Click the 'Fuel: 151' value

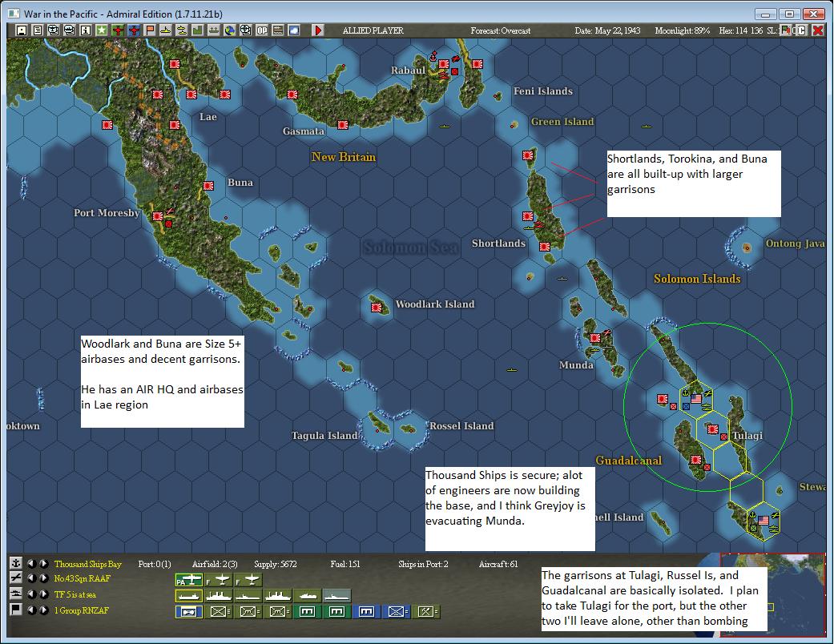(x=345, y=564)
